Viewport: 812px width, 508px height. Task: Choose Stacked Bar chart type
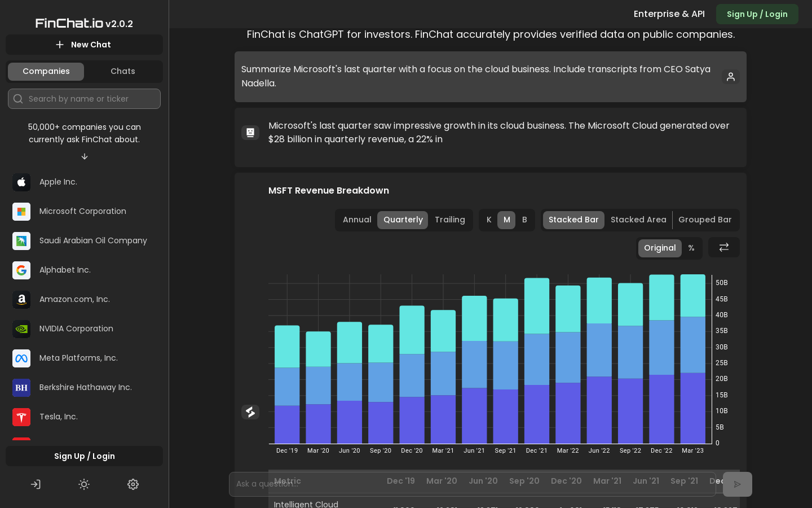573,220
